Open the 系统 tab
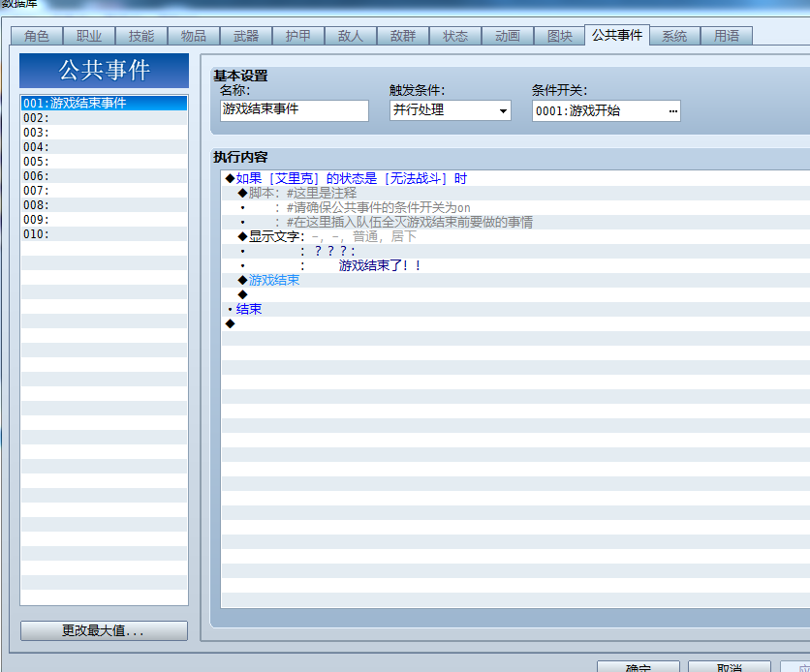The image size is (810, 672). tap(674, 36)
